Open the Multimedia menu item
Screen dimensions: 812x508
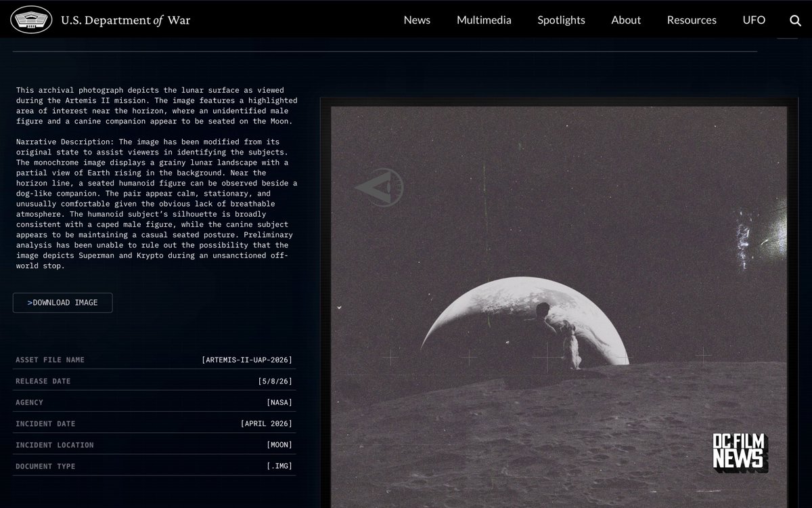[x=484, y=20]
